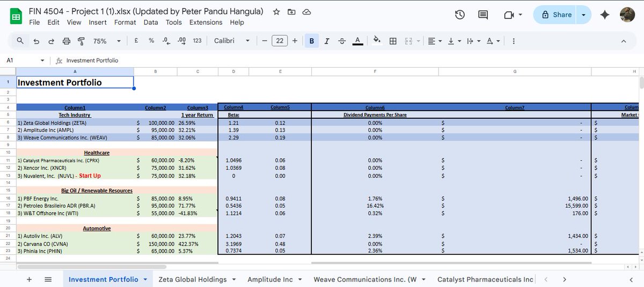Activate the paint format tool
This screenshot has width=644, height=287.
tap(82, 41)
